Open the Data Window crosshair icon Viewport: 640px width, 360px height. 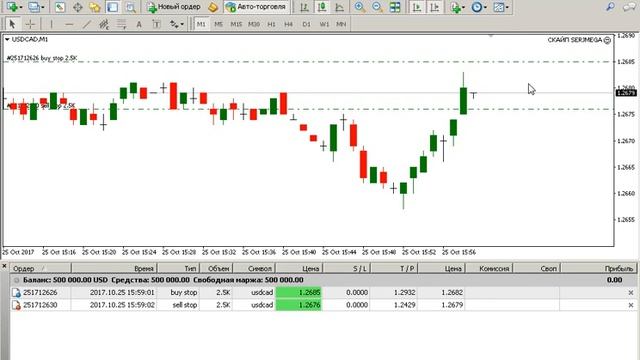tap(78, 7)
